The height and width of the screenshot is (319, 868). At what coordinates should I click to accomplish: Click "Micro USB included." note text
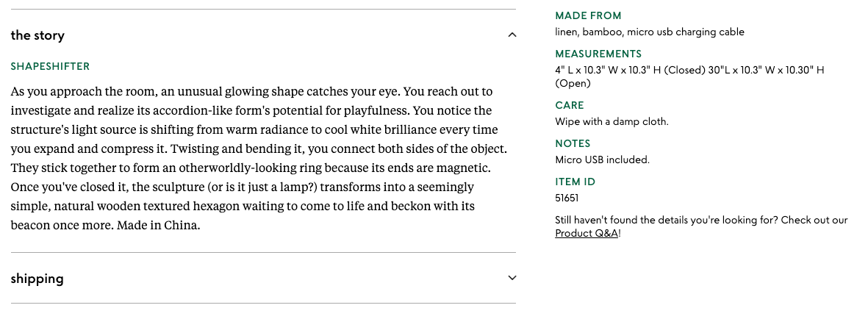tap(602, 159)
